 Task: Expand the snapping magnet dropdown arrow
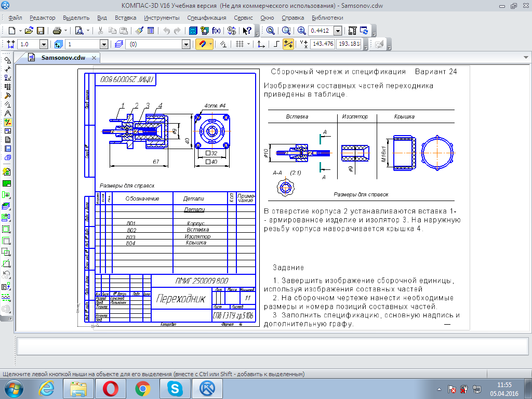coord(211,44)
